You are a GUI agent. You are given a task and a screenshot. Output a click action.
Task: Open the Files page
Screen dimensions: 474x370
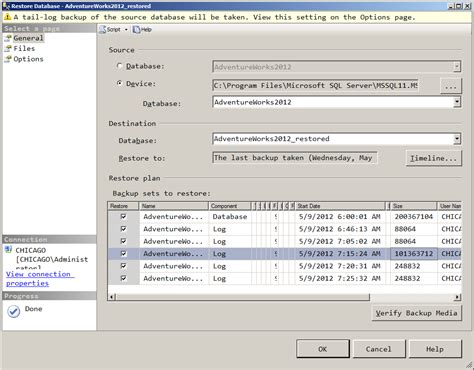click(x=24, y=48)
